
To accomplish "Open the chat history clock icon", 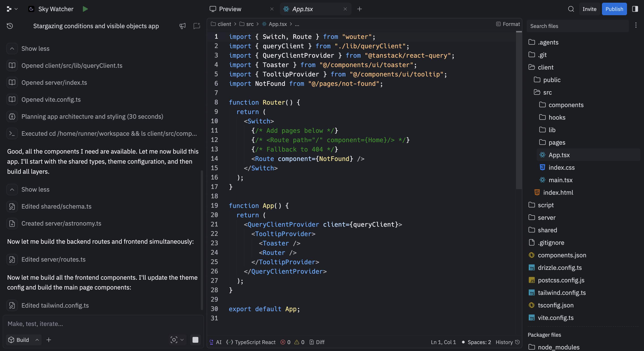I will (10, 26).
